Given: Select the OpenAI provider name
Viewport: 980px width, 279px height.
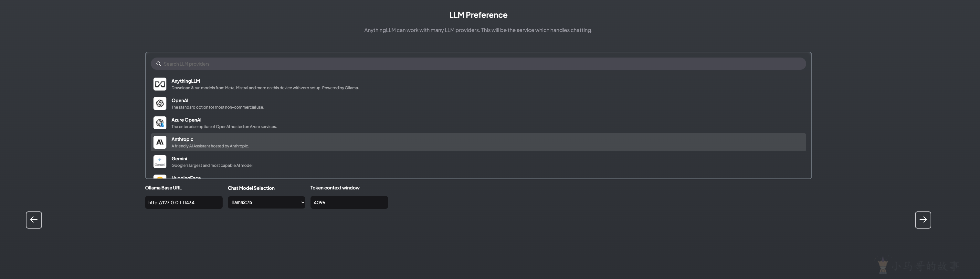Looking at the screenshot, I should tap(180, 101).
